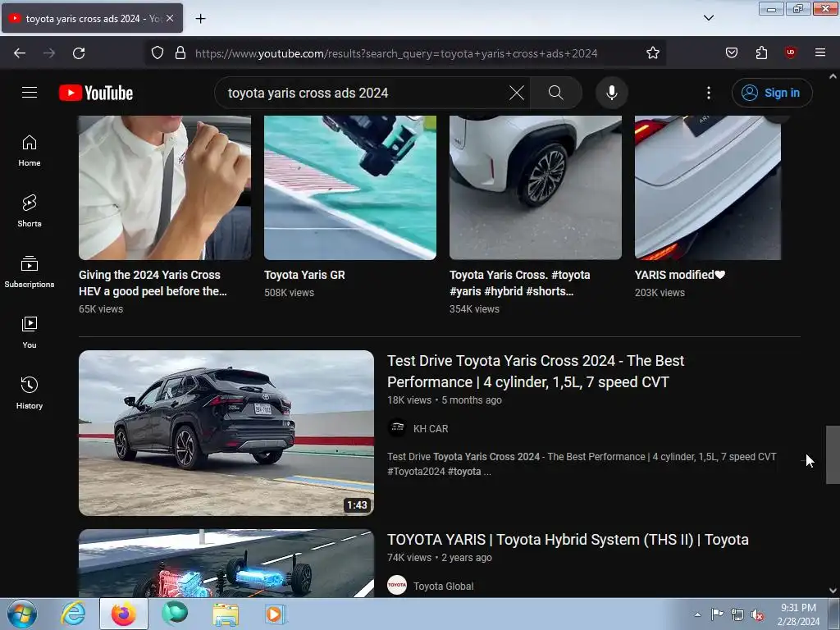
Task: Click Test Drive Toyota Yaris Cross 2024 title
Action: point(536,372)
